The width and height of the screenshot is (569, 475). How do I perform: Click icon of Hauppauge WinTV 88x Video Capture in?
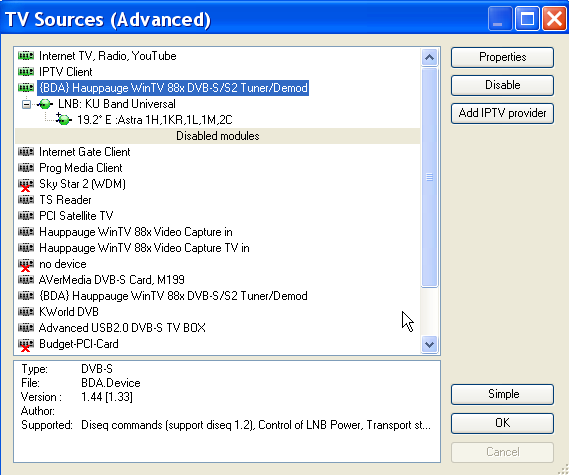(x=26, y=232)
